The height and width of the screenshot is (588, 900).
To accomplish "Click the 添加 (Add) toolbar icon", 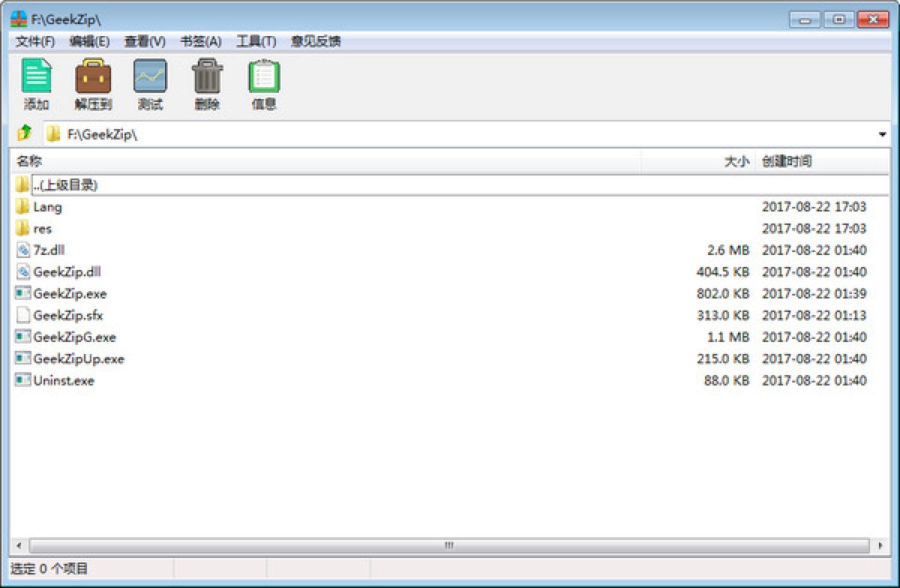I will (x=36, y=76).
